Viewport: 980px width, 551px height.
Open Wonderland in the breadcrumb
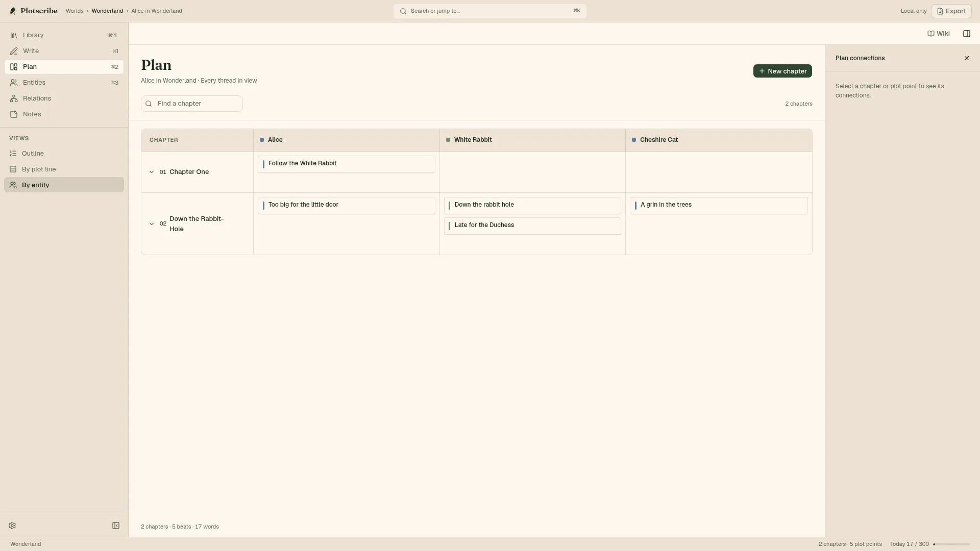click(107, 11)
